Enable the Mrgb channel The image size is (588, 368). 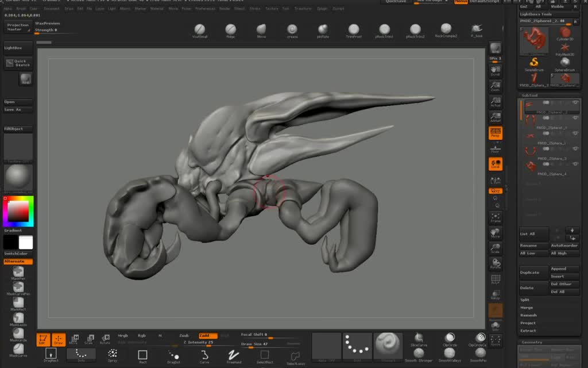click(x=123, y=335)
